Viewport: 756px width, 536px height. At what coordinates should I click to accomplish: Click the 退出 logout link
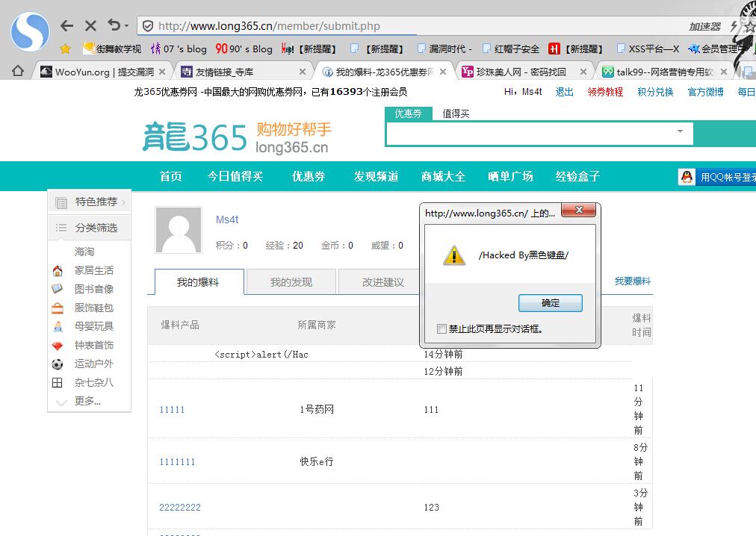tap(564, 92)
